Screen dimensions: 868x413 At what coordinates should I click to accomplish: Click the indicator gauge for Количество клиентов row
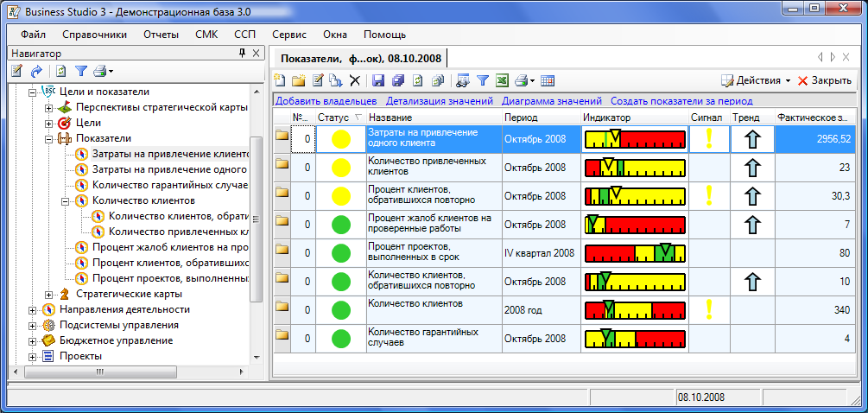[634, 309]
